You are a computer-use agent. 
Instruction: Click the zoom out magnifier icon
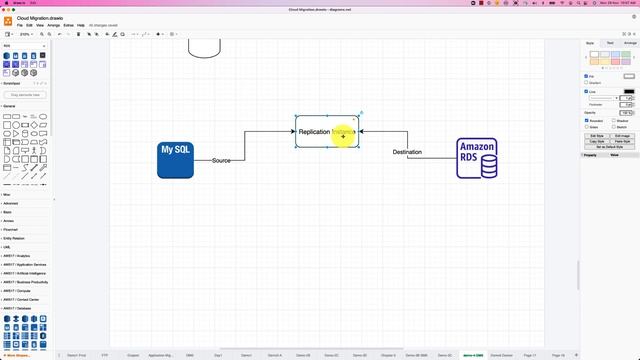[49, 34]
